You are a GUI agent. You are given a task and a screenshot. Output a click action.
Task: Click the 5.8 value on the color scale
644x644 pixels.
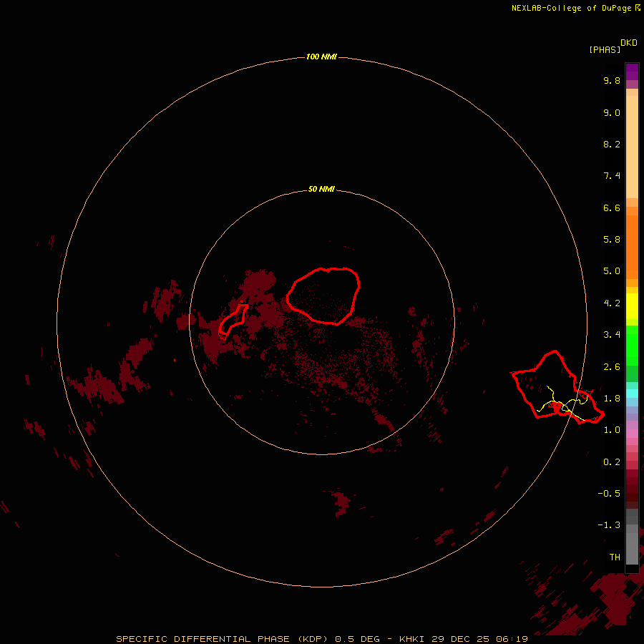click(x=612, y=240)
